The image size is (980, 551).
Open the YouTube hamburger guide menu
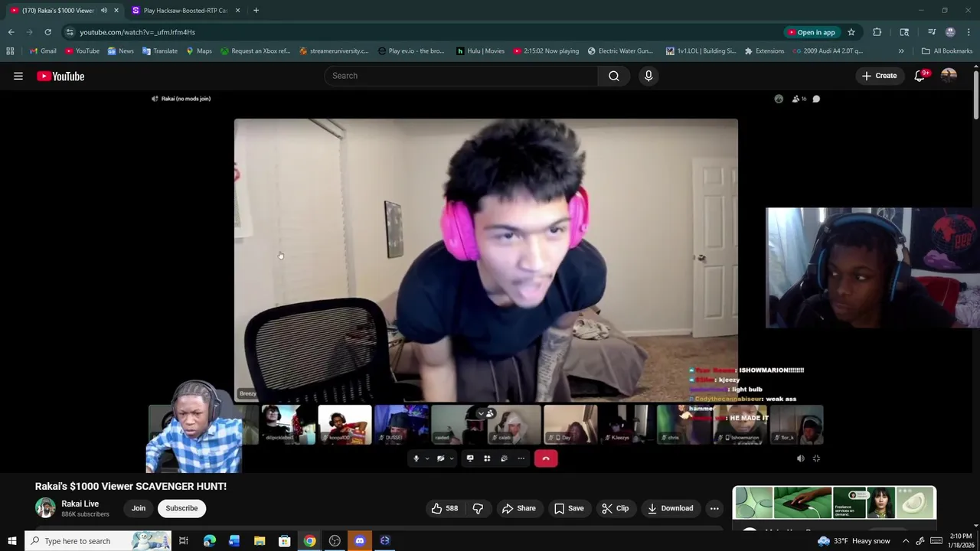coord(18,76)
